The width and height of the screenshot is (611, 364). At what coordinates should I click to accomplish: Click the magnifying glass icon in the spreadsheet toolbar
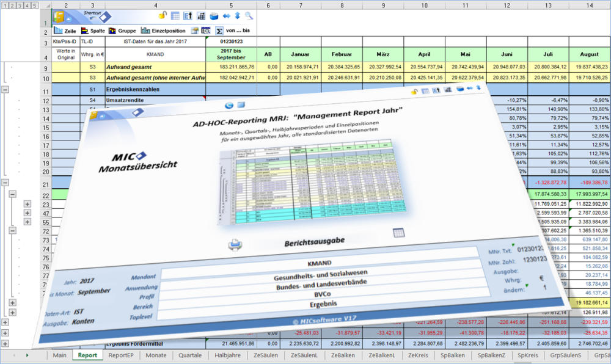point(249,15)
